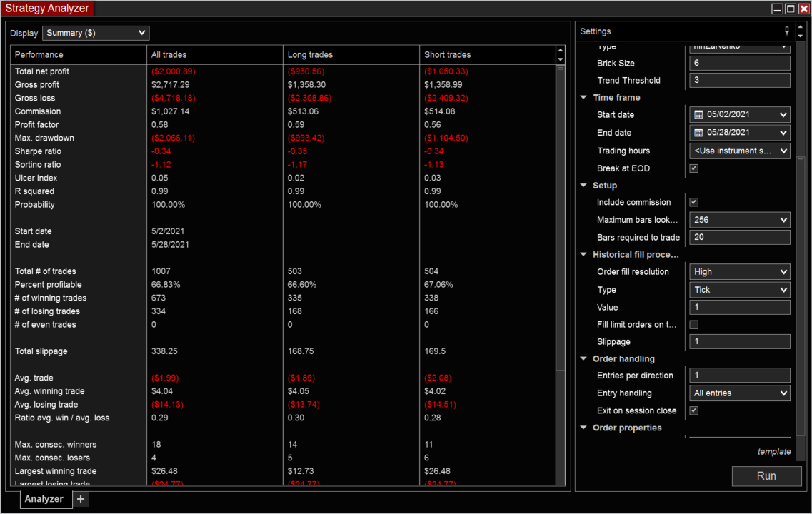Select Ratio avg. win / avg. loss label
Viewport: 812px width, 514px height.
(62, 418)
